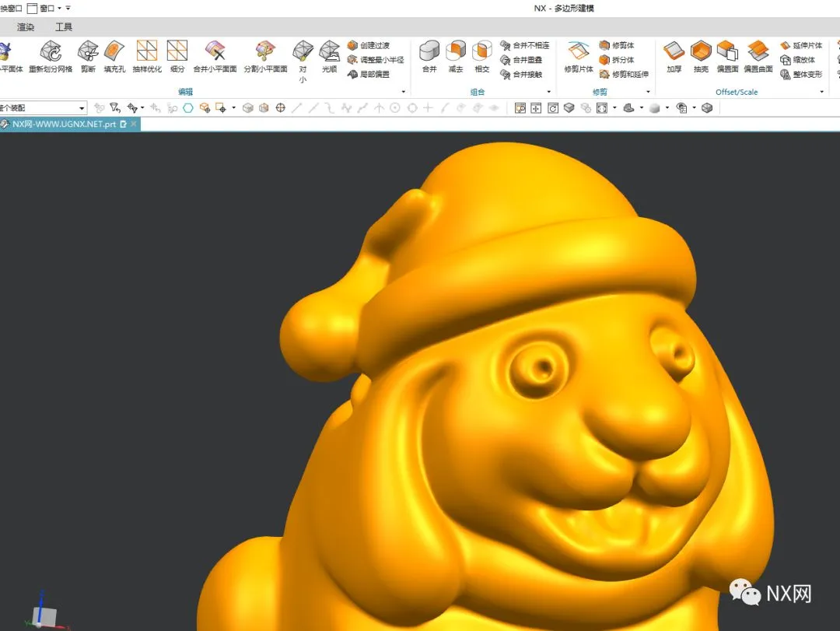The width and height of the screenshot is (840, 631).
Task: Open the 修剪片体 trim sheet tool
Action: (x=579, y=56)
